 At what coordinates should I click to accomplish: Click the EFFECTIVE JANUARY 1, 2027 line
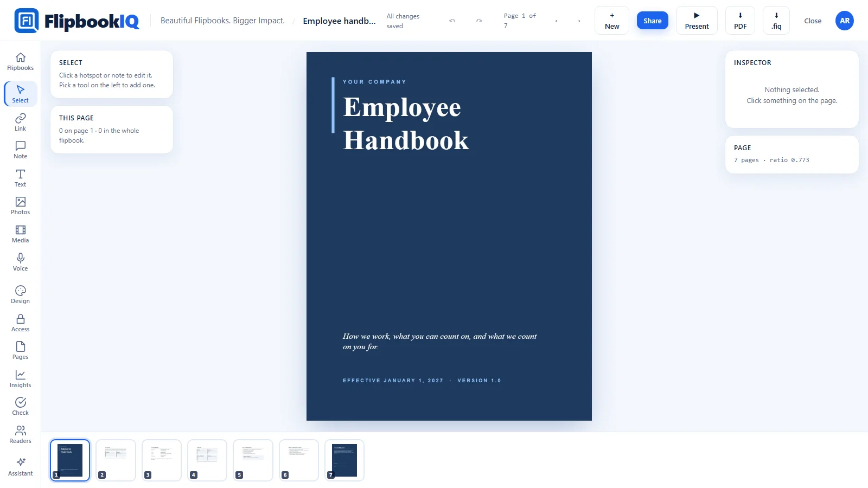coord(393,381)
